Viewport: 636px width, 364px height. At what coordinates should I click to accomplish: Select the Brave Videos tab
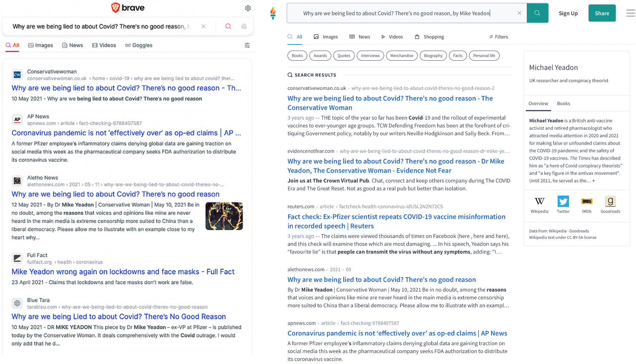tap(104, 45)
